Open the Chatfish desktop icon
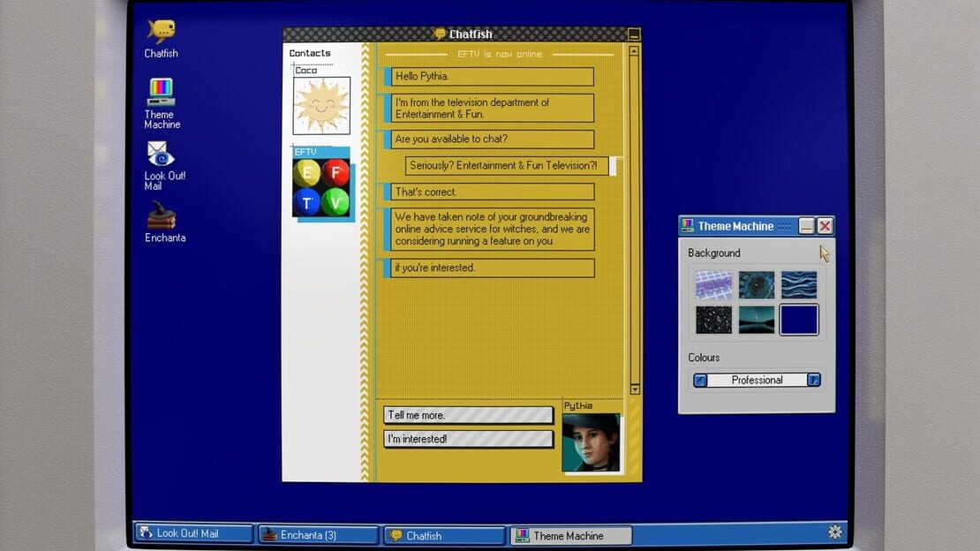This screenshot has height=551, width=980. click(x=162, y=39)
